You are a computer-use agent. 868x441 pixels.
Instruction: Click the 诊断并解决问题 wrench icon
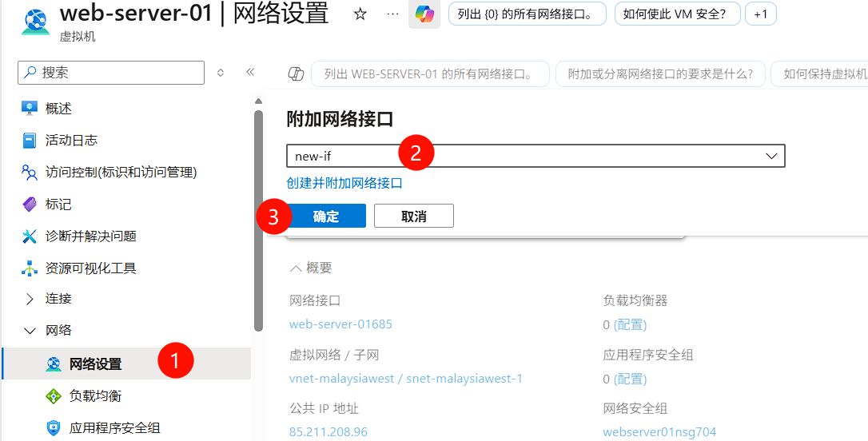click(30, 236)
